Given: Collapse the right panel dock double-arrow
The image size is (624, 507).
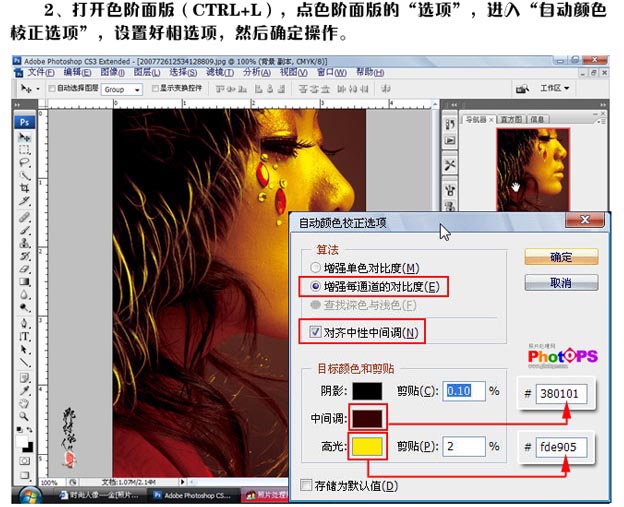Looking at the screenshot, I should click(603, 105).
